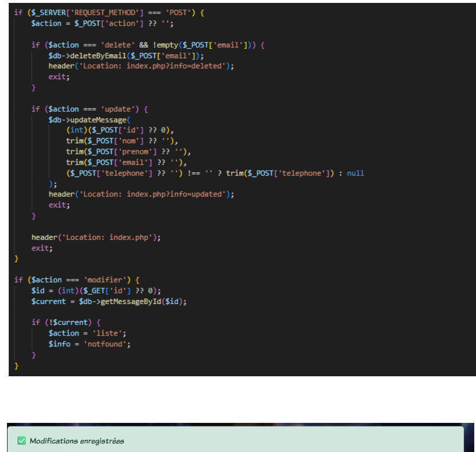Click the 'modifier' string in condition
Screen dimensions: 476x452
pyautogui.click(x=105, y=280)
